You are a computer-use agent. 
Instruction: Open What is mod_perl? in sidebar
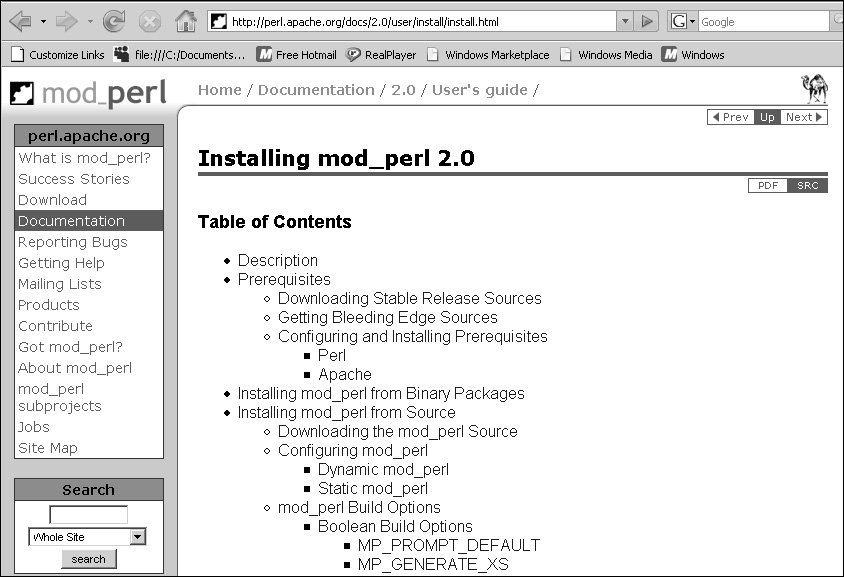click(85, 158)
